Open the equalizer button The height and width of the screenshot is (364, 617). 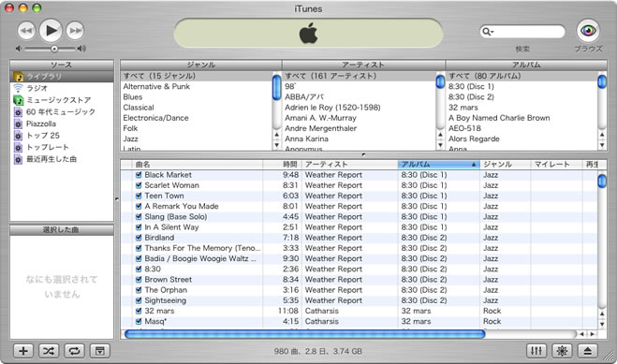[x=536, y=351]
